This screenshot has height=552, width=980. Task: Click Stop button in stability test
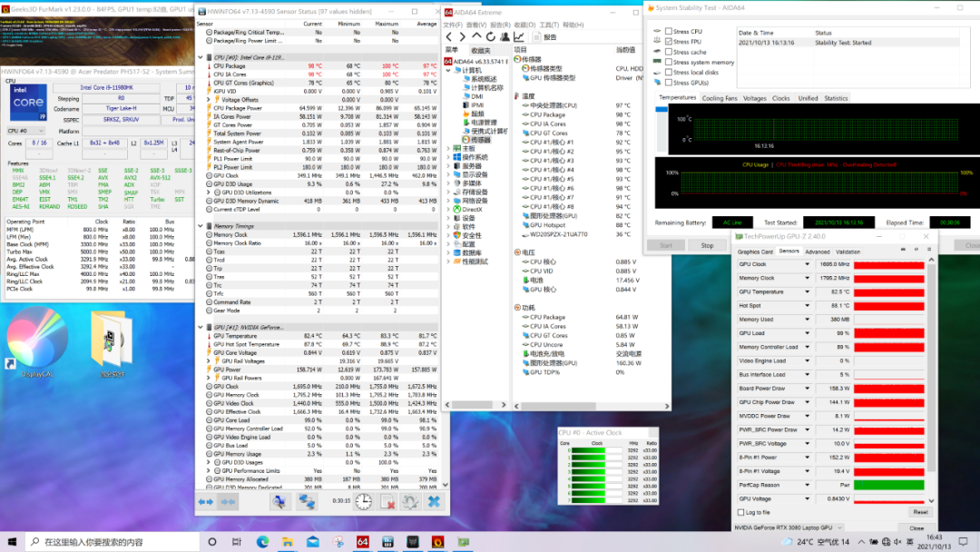point(707,246)
